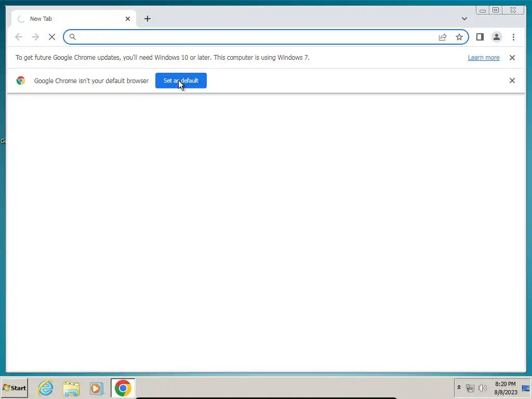Open the network tray icon
532x399 pixels.
coord(470,388)
